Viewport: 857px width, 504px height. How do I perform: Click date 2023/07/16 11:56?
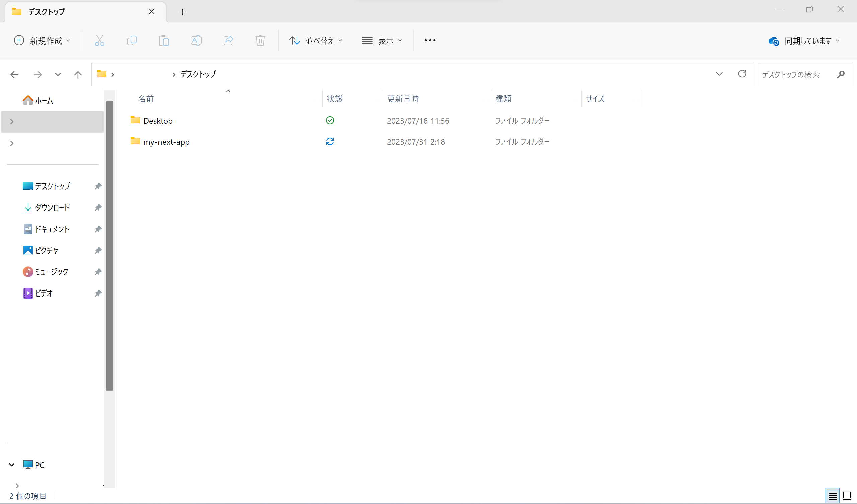tap(418, 121)
